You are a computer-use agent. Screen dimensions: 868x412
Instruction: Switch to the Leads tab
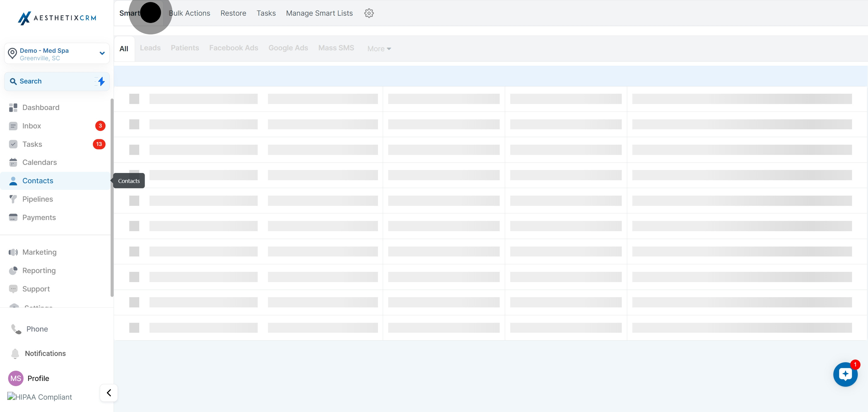click(x=150, y=48)
